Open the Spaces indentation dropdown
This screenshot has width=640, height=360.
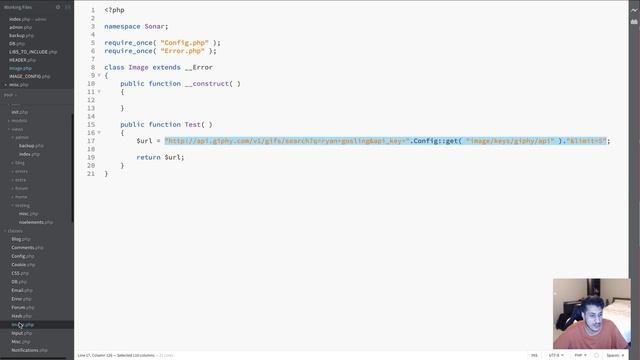pyautogui.click(x=615, y=356)
